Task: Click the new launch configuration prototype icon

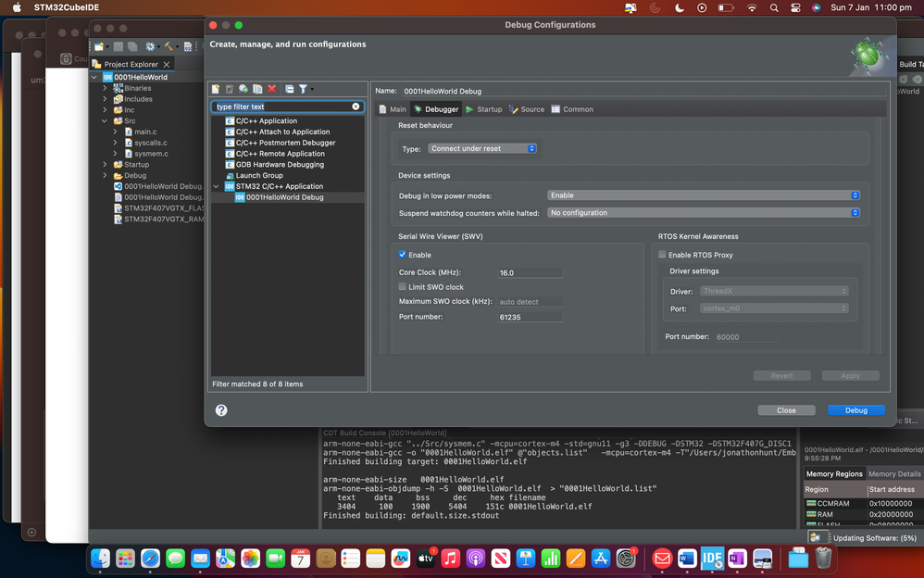Action: (x=230, y=89)
